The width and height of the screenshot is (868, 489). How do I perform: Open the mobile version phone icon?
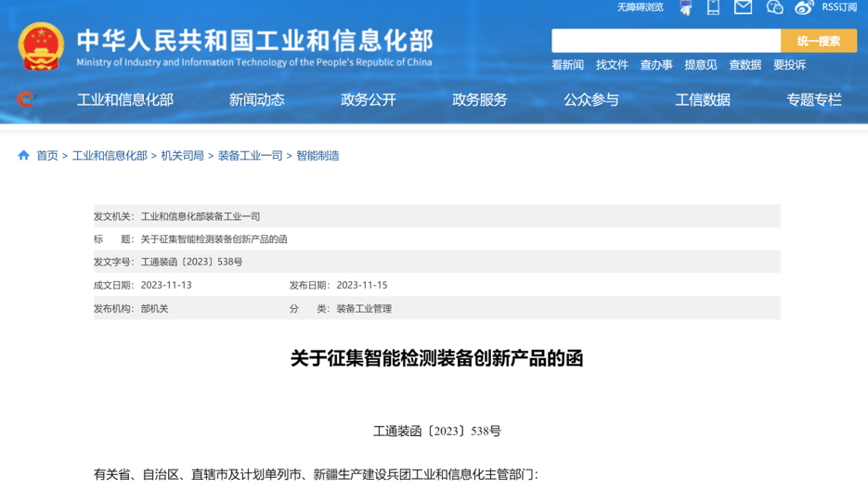[x=713, y=7]
